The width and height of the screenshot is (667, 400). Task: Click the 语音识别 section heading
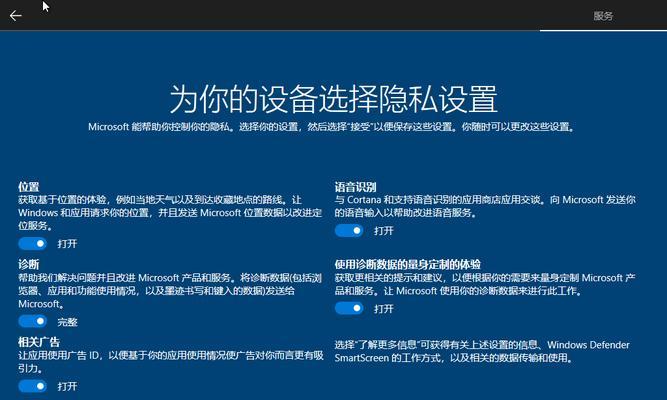[x=355, y=187]
